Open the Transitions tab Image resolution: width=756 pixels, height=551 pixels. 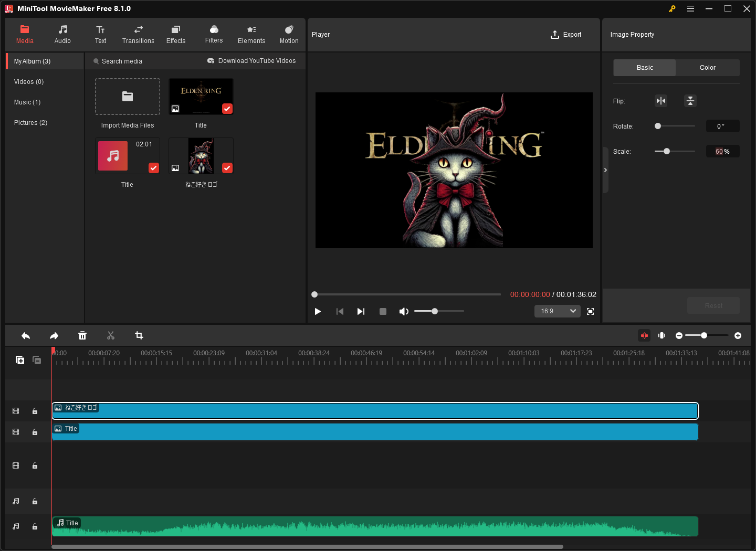138,35
